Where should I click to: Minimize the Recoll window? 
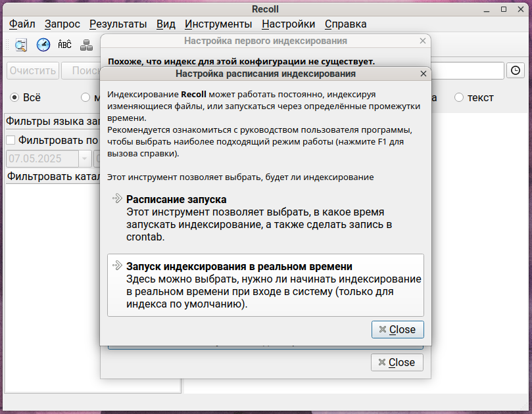click(487, 9)
